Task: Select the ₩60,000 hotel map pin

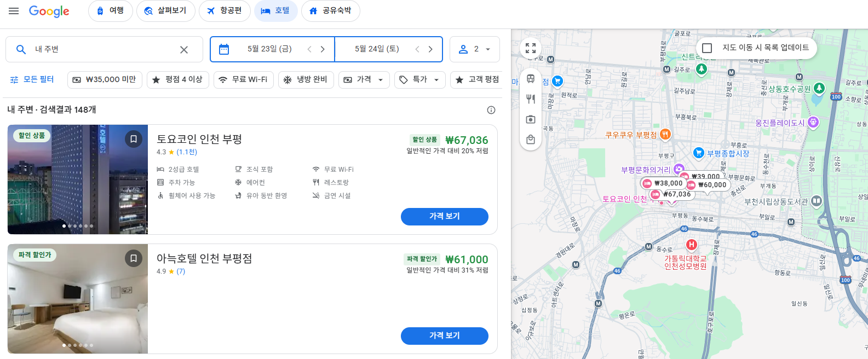Action: click(x=708, y=185)
